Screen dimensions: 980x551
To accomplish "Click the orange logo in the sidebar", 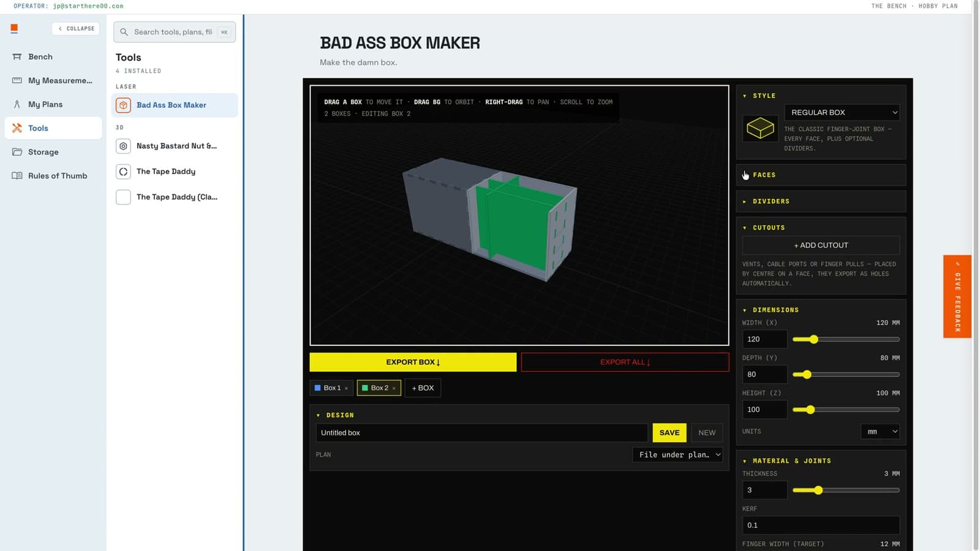I will click(14, 28).
